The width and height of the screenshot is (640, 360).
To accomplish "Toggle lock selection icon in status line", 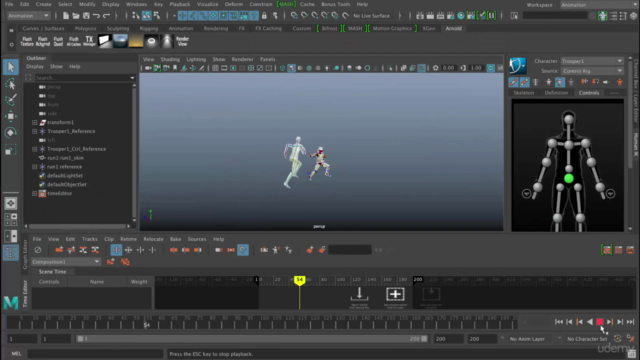I will [264, 16].
